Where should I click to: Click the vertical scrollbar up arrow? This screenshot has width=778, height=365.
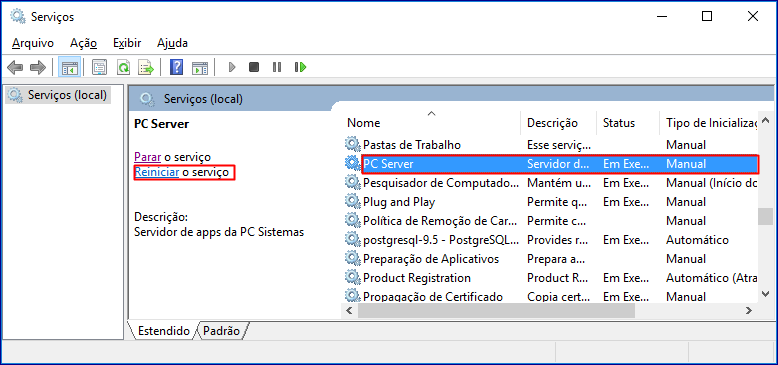pos(766,121)
